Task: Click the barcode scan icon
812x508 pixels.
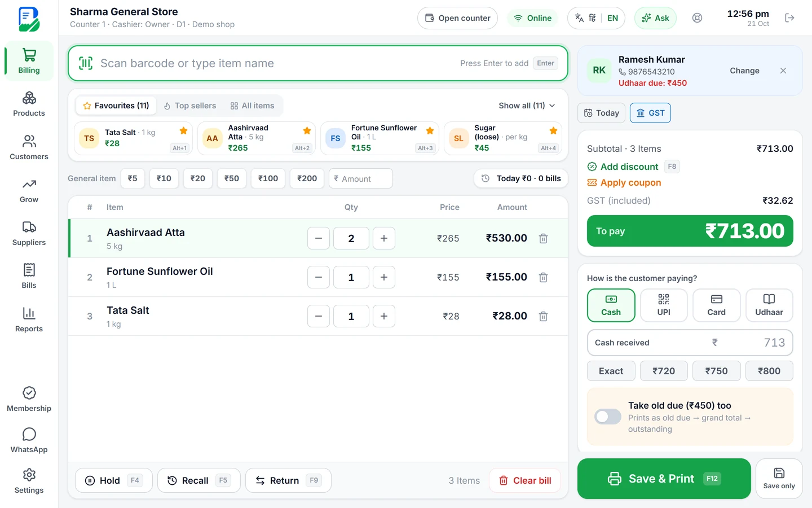Action: pyautogui.click(x=86, y=63)
